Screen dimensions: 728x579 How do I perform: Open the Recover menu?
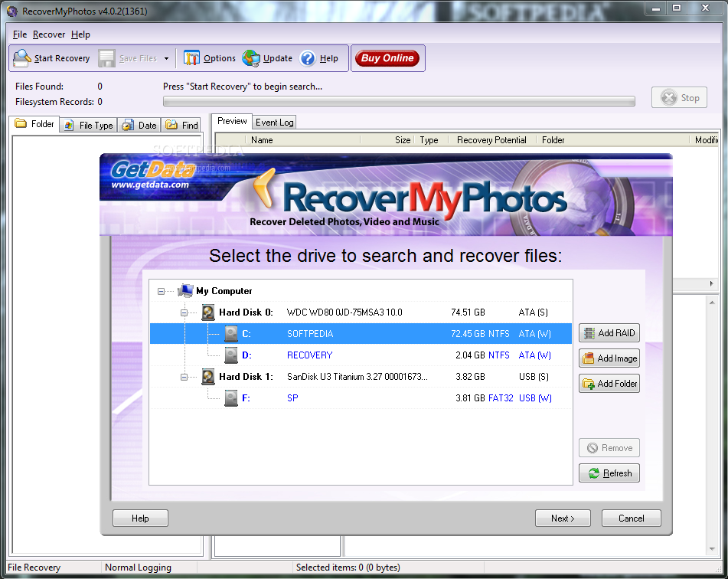pyautogui.click(x=49, y=34)
